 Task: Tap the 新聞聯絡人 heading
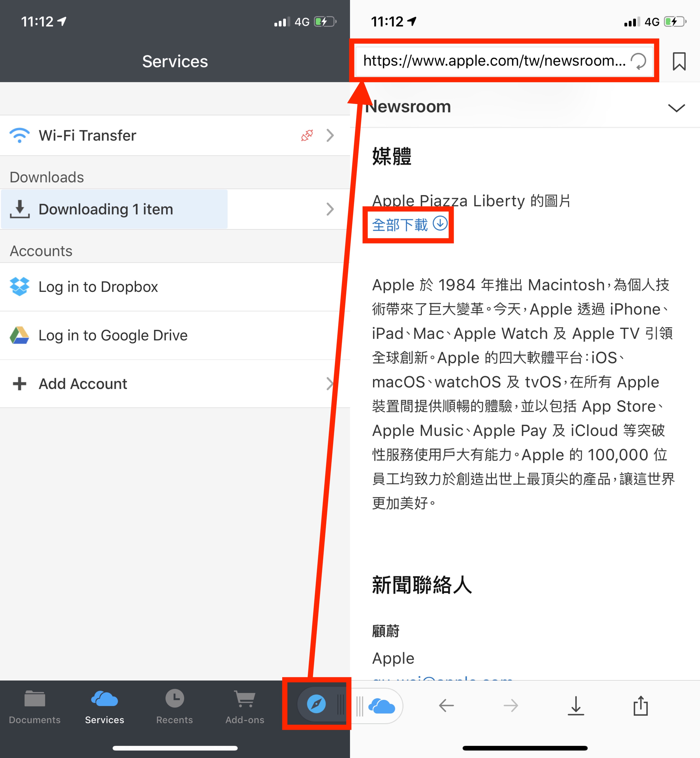tap(422, 585)
